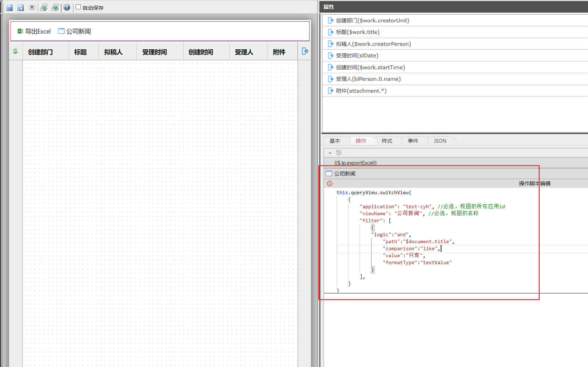Open the 样式 tab
Image resolution: width=588 pixels, height=367 pixels.
387,141
